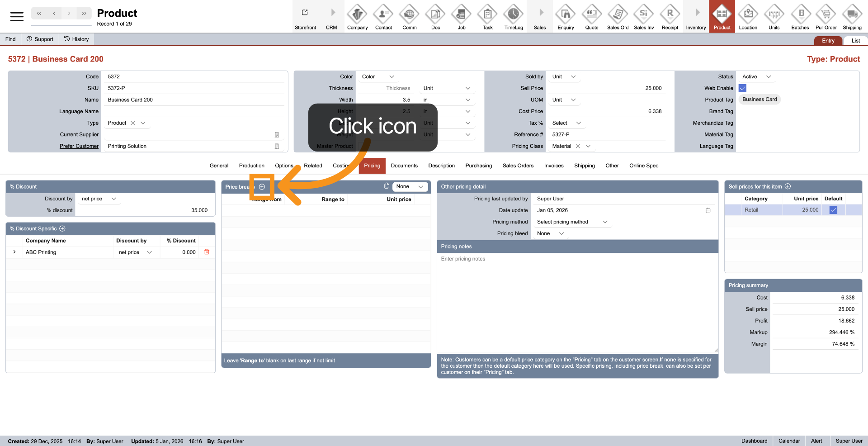Toggle the Retail Default checkbox
Image resolution: width=868 pixels, height=446 pixels.
pos(833,210)
